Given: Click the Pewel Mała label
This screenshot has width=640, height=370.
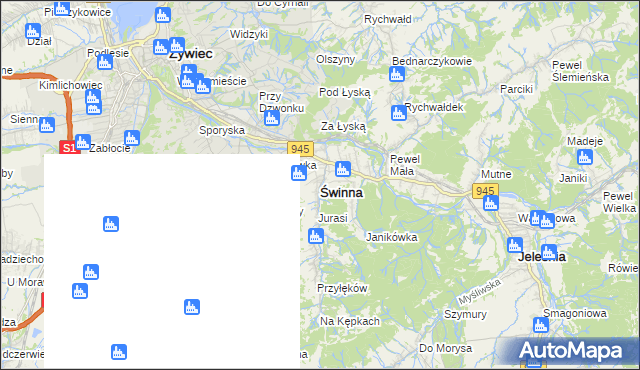Looking at the screenshot, I should pyautogui.click(x=405, y=165).
